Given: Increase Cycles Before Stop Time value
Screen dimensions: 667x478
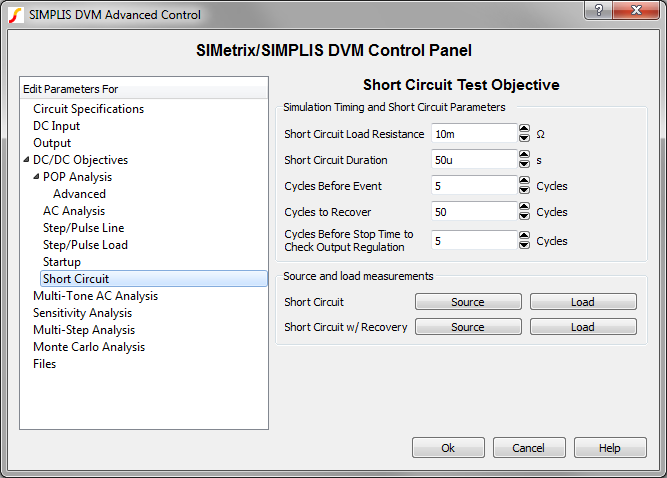Looking at the screenshot, I should point(524,235).
